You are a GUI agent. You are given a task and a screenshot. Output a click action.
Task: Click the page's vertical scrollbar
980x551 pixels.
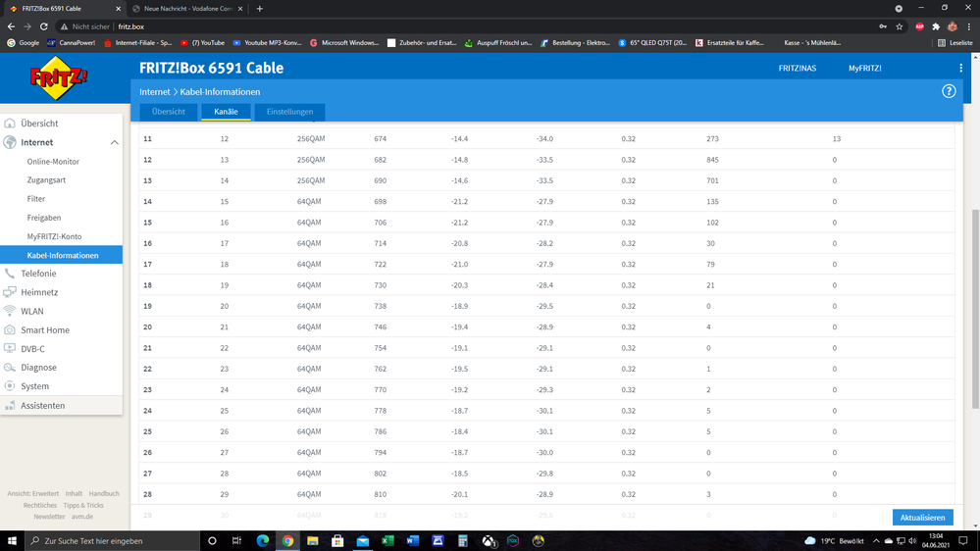click(975, 309)
